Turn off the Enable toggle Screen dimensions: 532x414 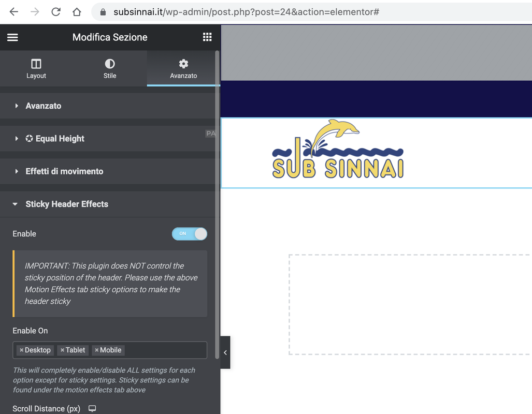point(189,233)
